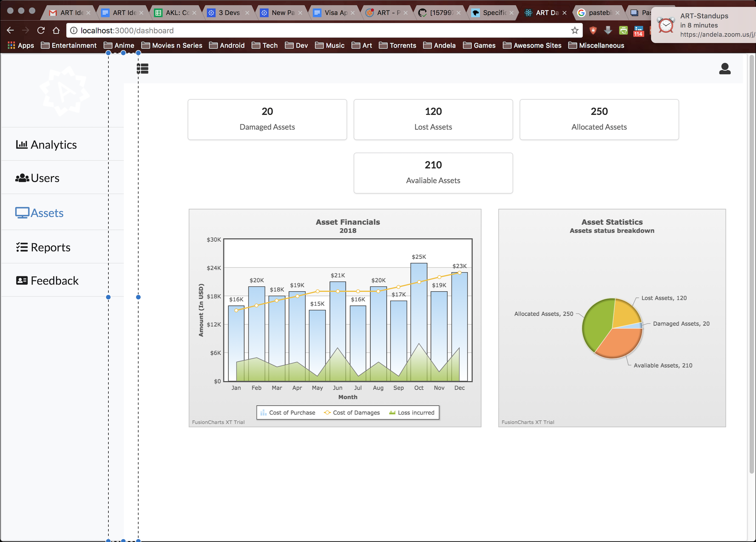Select the Allocated Assets card

tap(599, 119)
